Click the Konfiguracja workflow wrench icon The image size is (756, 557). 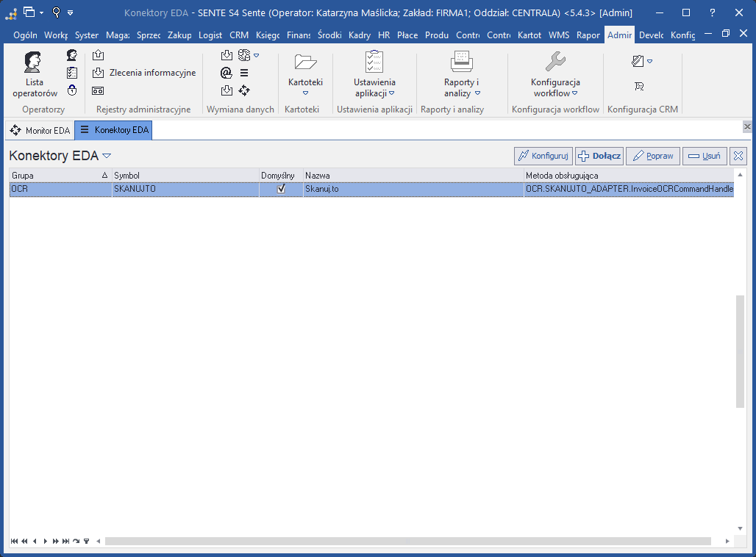(555, 62)
